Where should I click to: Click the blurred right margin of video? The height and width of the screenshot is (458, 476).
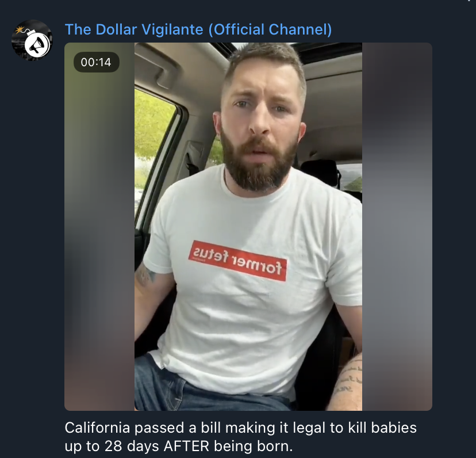[x=397, y=227]
